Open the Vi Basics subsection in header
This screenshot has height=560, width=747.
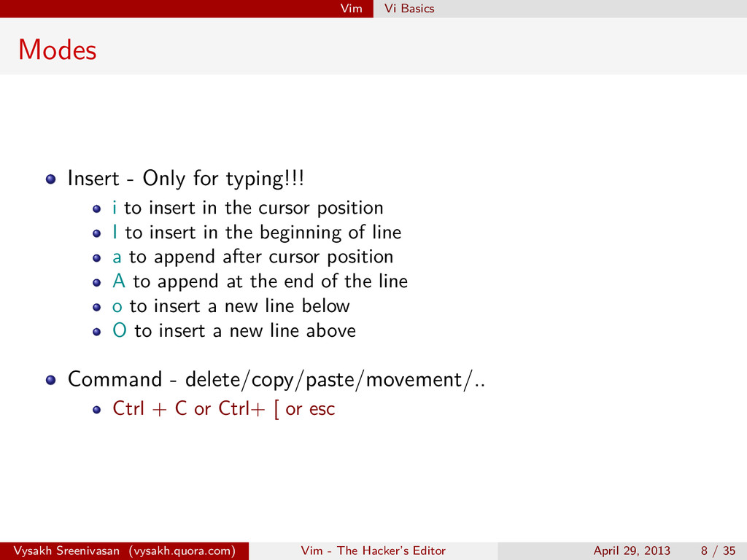pyautogui.click(x=409, y=9)
